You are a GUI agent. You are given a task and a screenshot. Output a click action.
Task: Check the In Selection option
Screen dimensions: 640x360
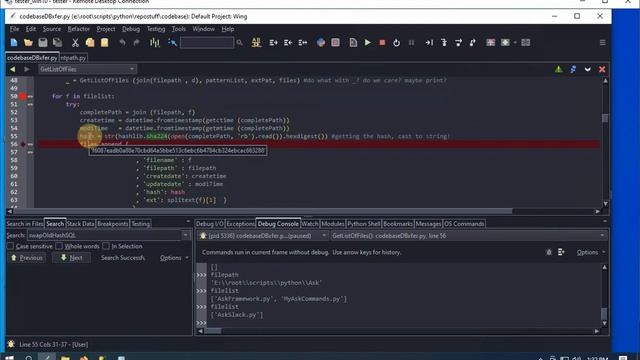(x=106, y=246)
